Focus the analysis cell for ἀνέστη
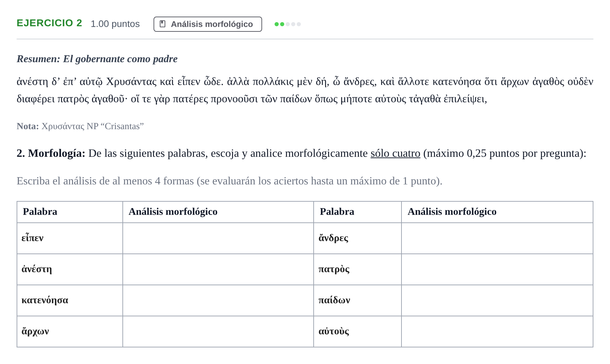Screen dimensions: 610x364 coord(218,269)
